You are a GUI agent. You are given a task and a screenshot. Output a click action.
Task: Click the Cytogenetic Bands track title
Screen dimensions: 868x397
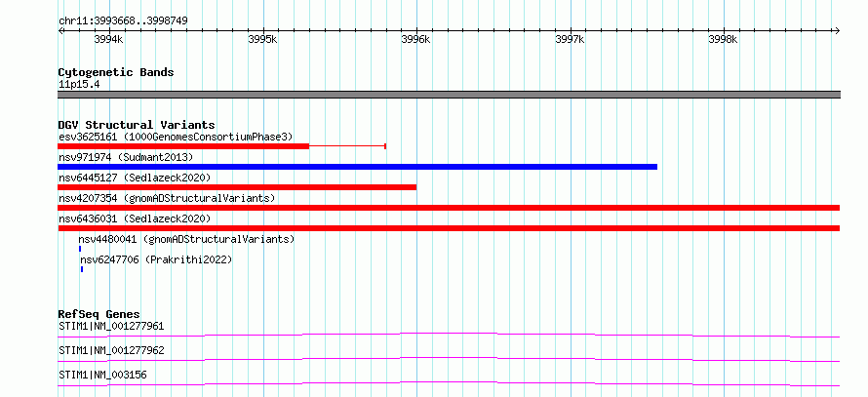coord(116,72)
